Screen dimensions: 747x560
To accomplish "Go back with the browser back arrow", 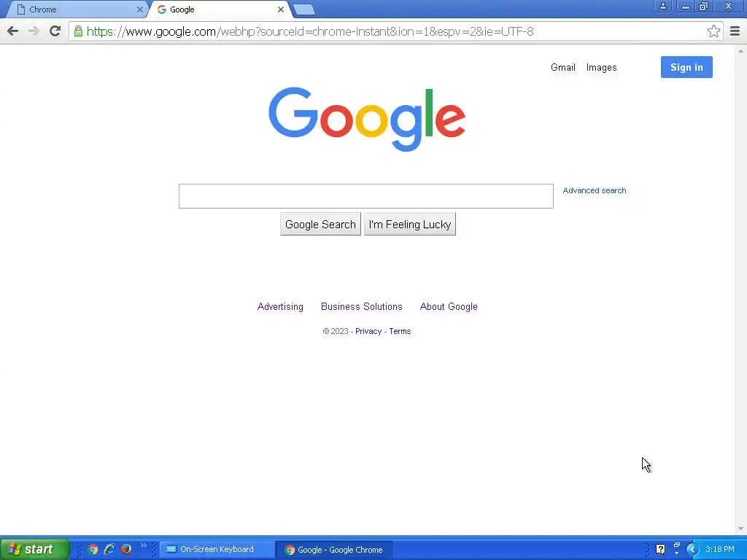I will pos(13,31).
